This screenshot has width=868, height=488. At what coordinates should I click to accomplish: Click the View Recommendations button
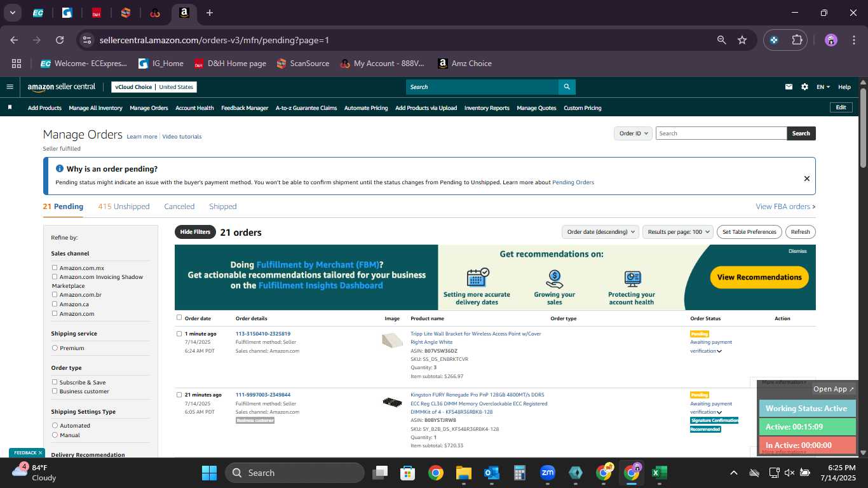[x=759, y=277]
